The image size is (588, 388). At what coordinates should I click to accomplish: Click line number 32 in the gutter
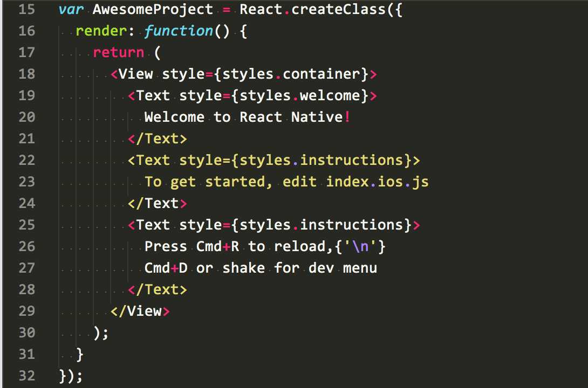point(26,376)
